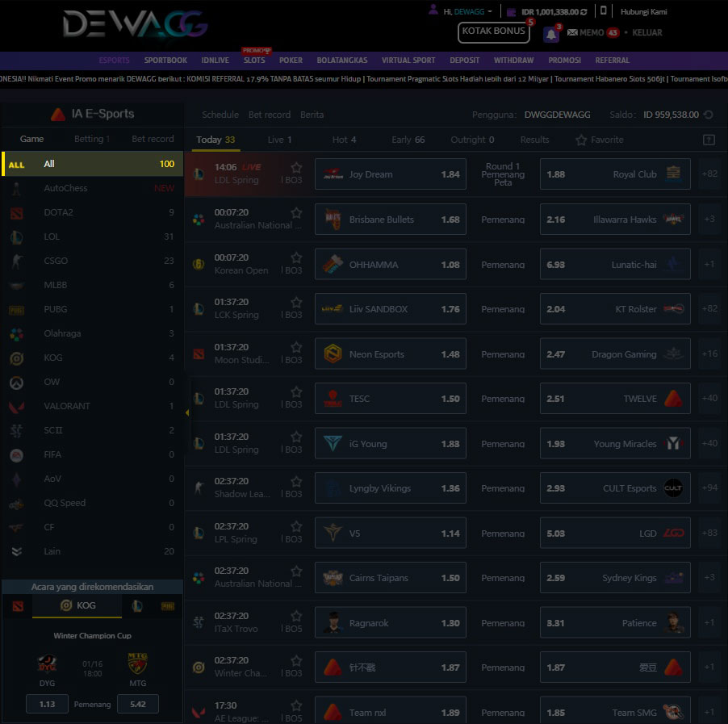The image size is (728, 724).
Task: Select the All games row
Action: point(92,164)
